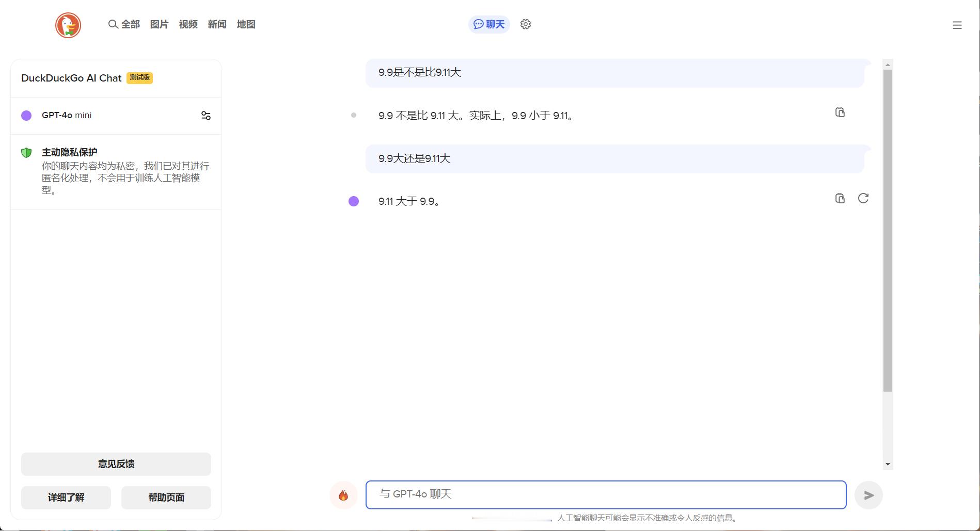Open the hamburger menu
Screen dimensions: 980x531
(957, 25)
